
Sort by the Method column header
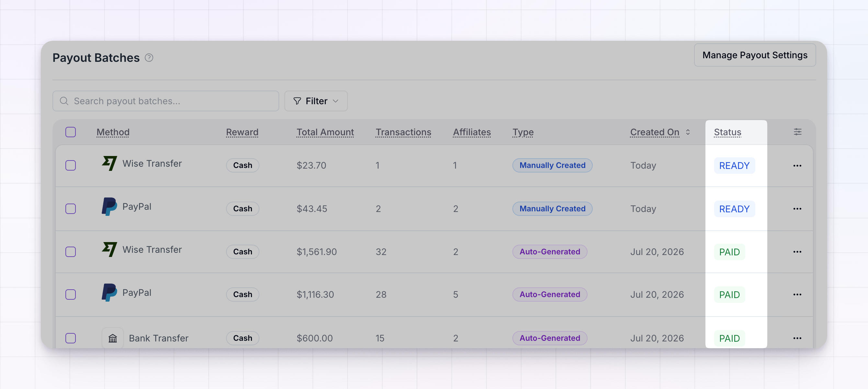click(113, 132)
